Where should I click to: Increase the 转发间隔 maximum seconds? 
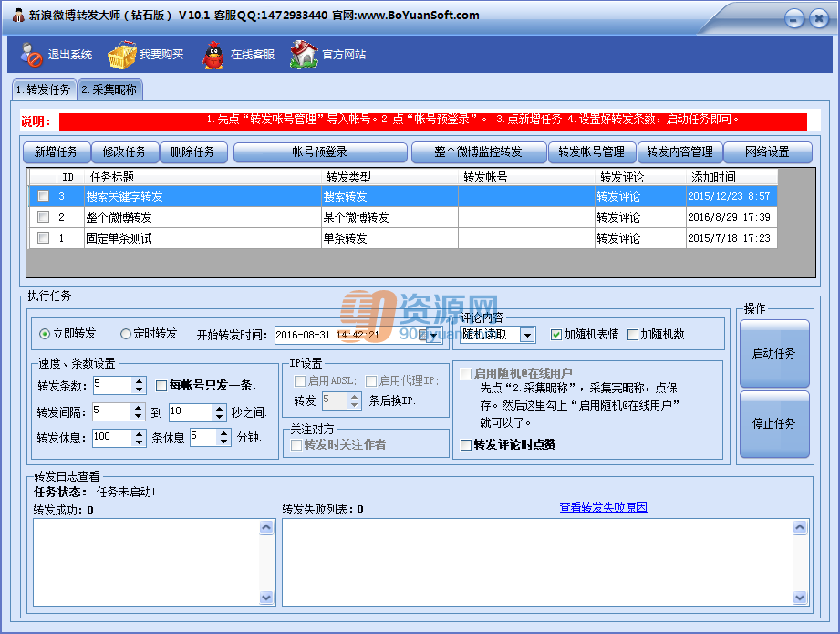220,408
